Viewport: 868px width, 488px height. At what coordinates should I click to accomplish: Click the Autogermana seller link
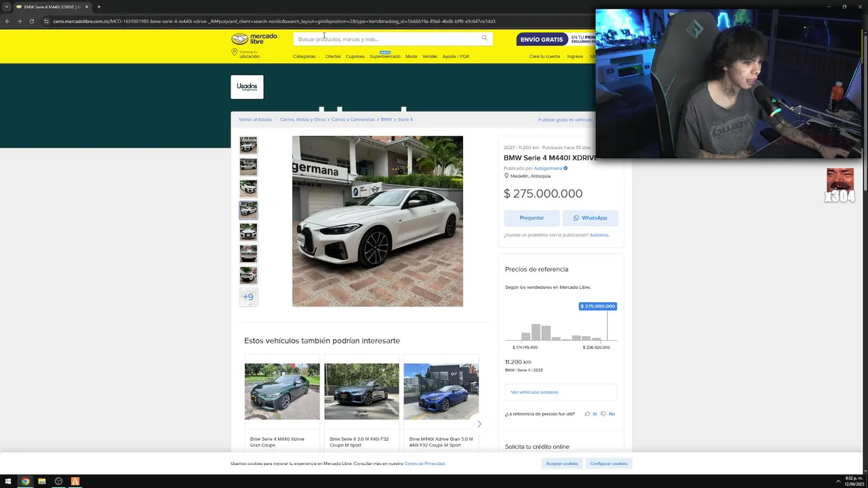click(548, 168)
